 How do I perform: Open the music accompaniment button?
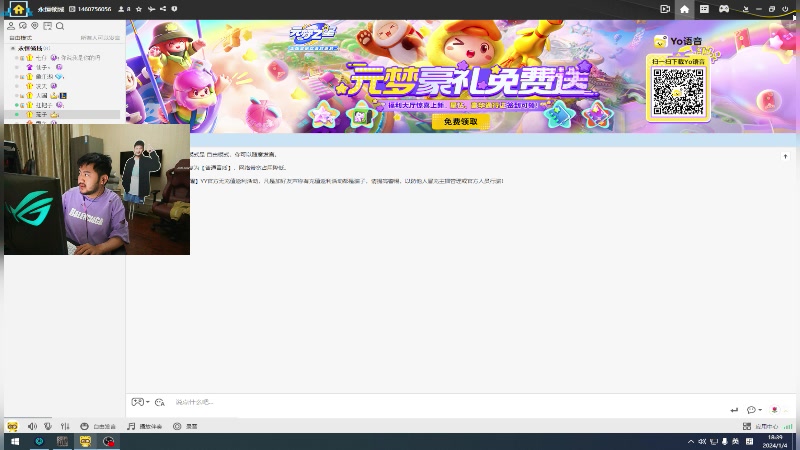pos(144,426)
